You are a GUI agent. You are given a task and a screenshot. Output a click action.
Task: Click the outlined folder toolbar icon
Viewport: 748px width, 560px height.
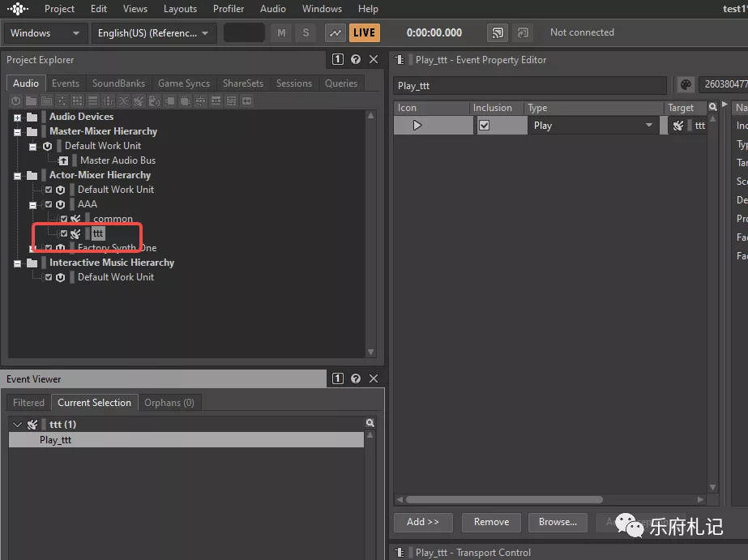point(46,100)
